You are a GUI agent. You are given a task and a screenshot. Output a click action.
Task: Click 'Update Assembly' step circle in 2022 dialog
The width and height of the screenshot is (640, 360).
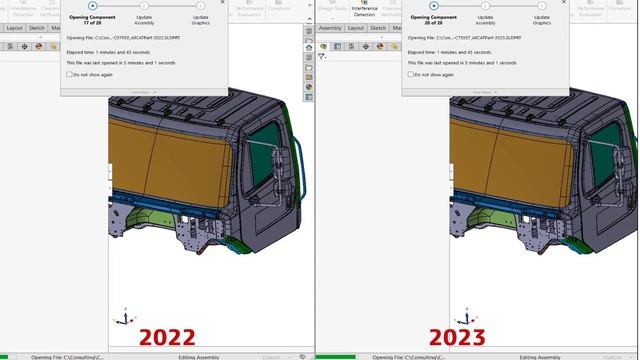click(x=144, y=6)
